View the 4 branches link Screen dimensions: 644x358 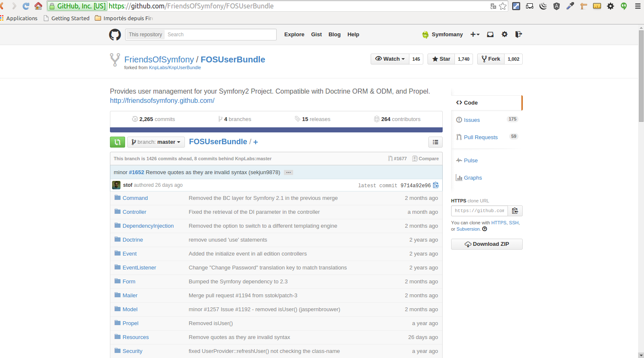pyautogui.click(x=235, y=119)
